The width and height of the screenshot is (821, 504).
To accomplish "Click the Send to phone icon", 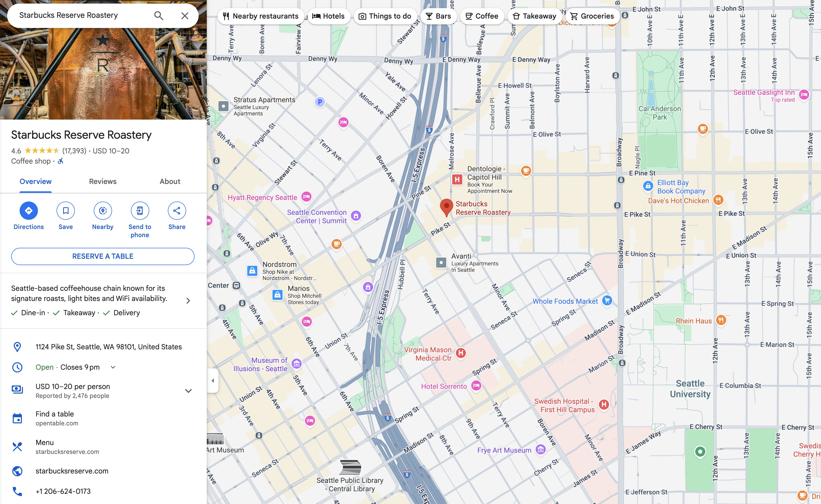I will click(x=140, y=211).
